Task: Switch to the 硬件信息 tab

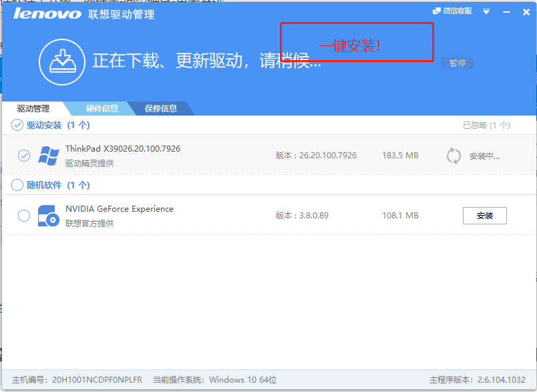Action: coord(102,109)
